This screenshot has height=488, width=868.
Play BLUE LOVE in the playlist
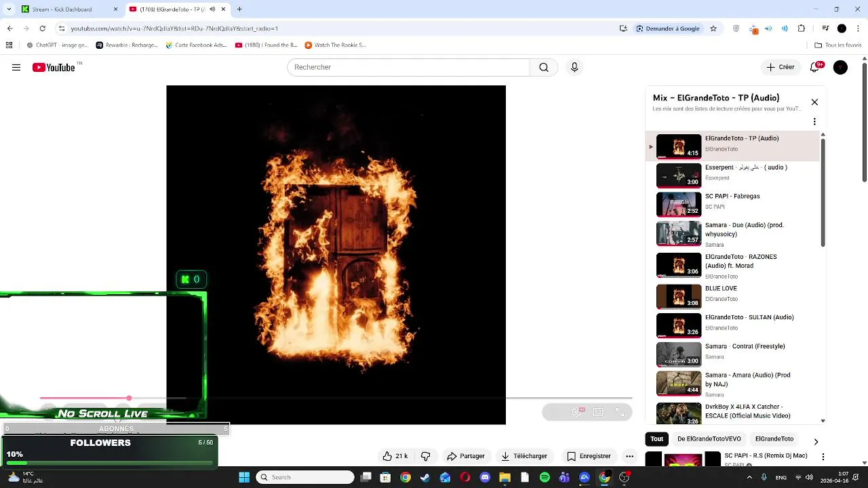(x=735, y=296)
